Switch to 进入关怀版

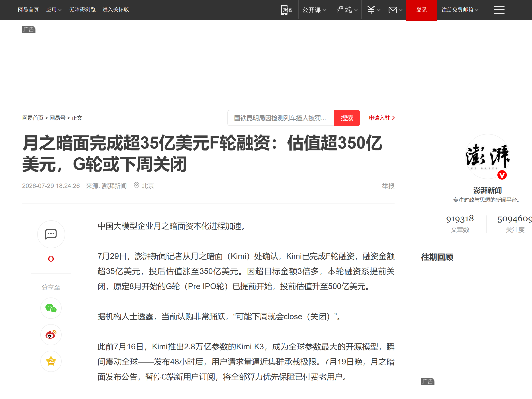point(116,10)
